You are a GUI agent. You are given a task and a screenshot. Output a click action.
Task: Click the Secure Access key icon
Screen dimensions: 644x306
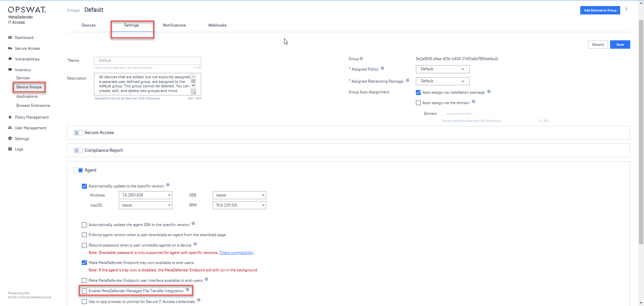(10, 48)
